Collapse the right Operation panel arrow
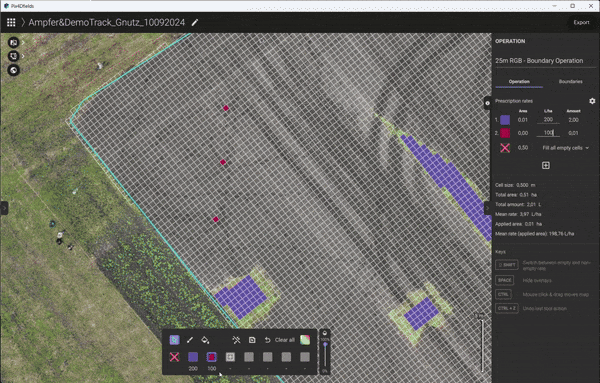The height and width of the screenshot is (383, 600). point(488,208)
